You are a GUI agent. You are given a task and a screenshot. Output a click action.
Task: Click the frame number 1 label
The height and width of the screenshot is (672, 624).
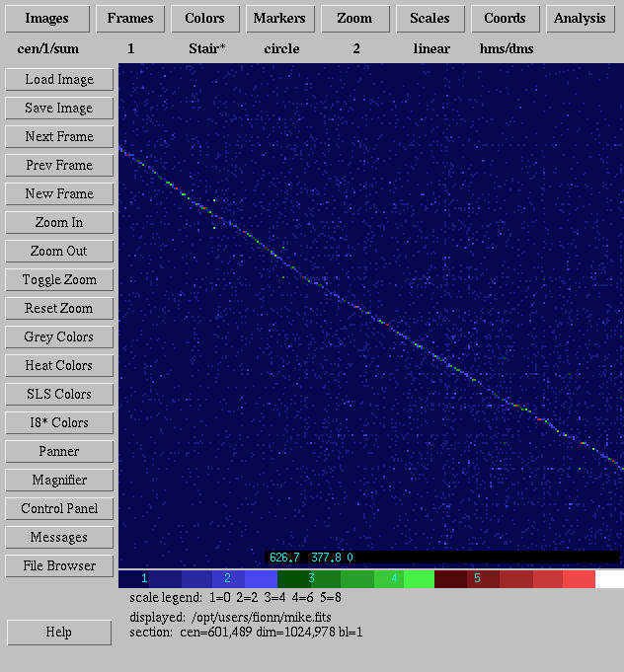[131, 49]
